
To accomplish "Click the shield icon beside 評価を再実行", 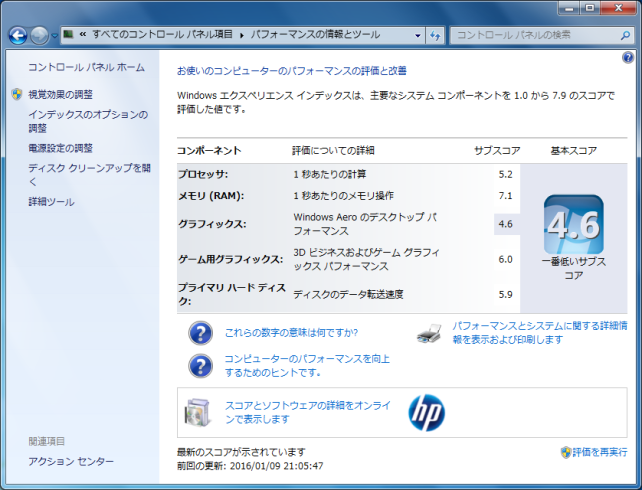I will (x=565, y=452).
